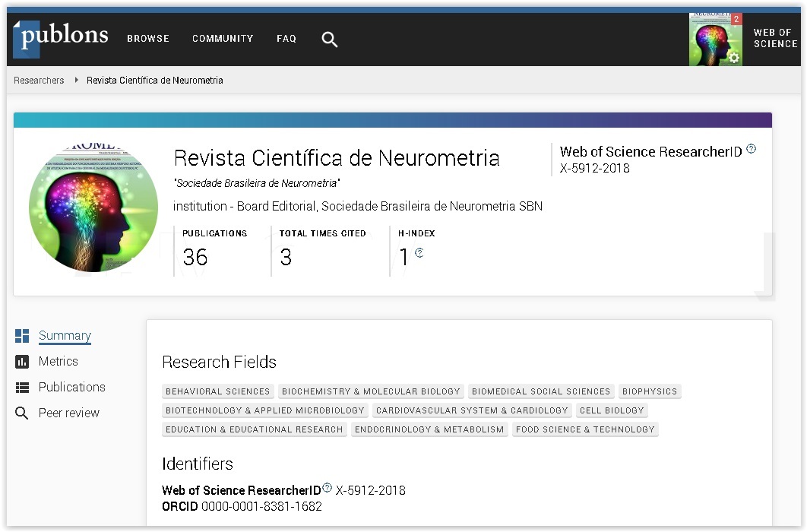807x532 pixels.
Task: Click the Research Fields heading
Action: [x=220, y=363]
